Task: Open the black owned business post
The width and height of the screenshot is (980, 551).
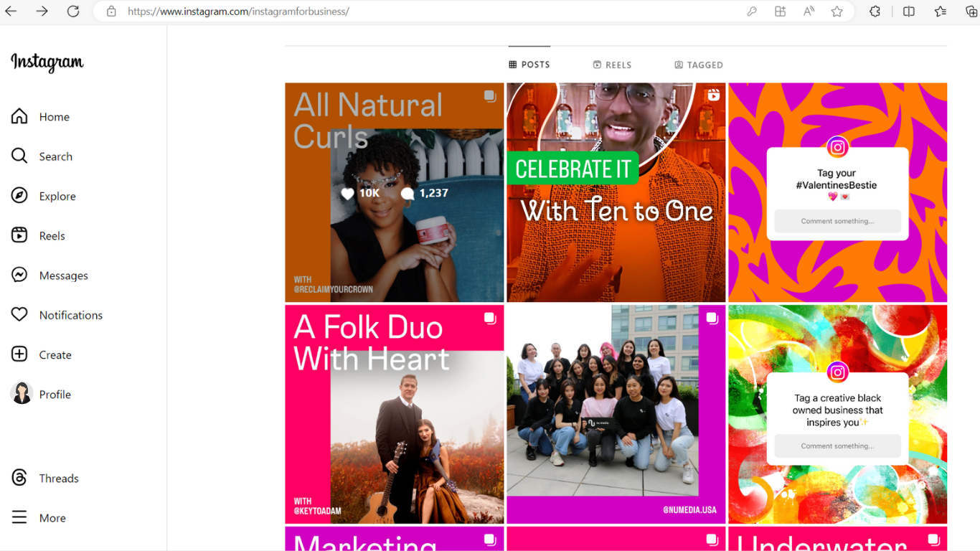Action: [838, 415]
